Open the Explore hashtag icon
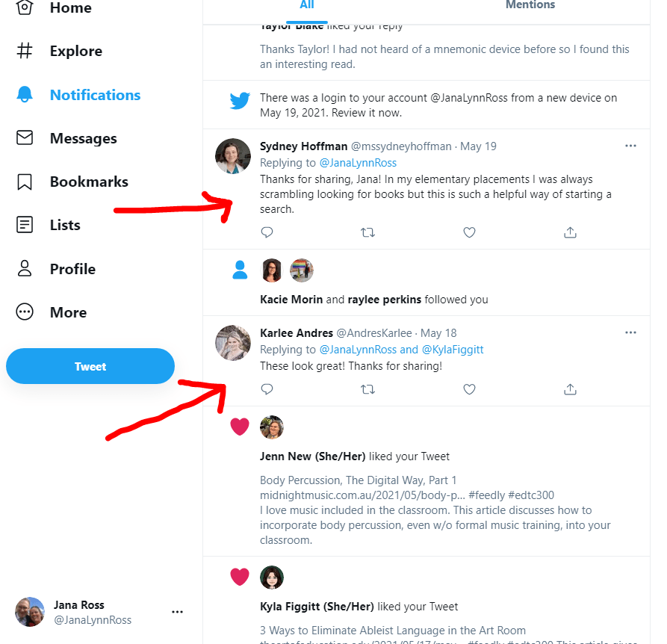 point(25,51)
